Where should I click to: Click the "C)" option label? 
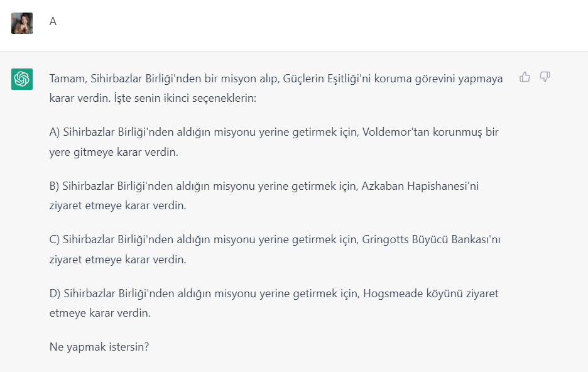[55, 239]
